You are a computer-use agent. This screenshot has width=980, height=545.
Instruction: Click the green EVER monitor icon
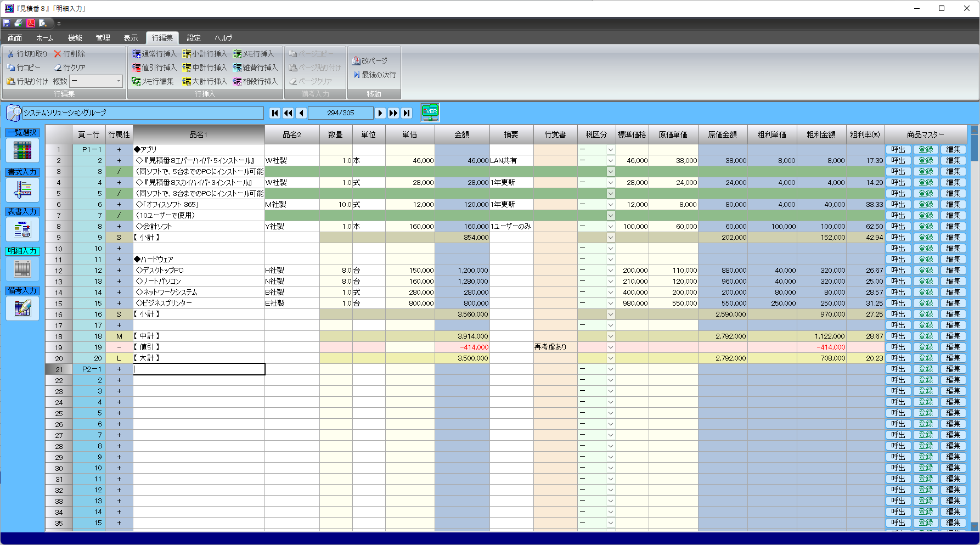click(430, 113)
